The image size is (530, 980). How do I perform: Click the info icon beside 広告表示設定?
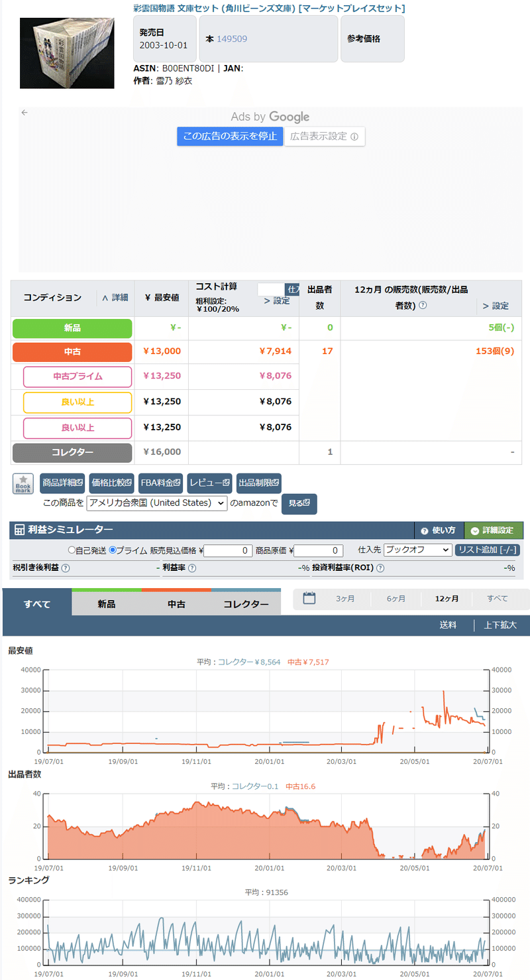(x=354, y=137)
